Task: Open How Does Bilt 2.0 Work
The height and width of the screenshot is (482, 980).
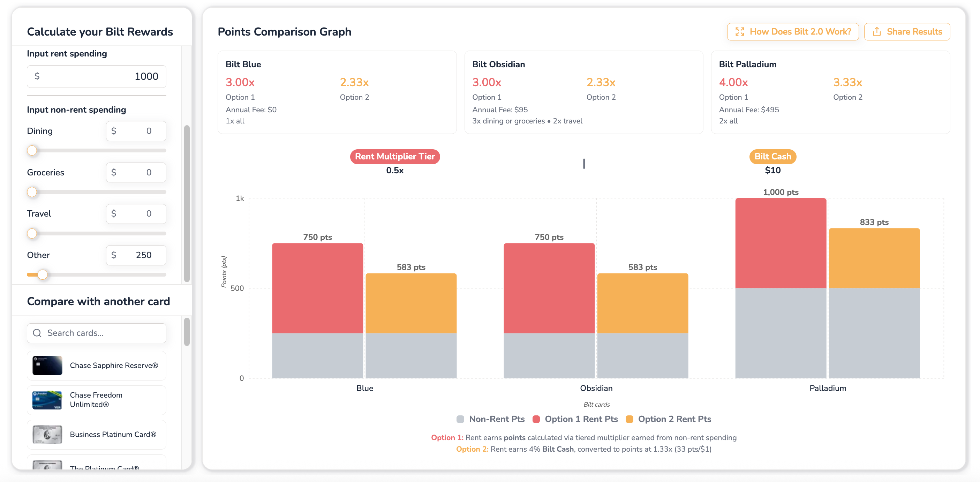Action: coord(793,32)
